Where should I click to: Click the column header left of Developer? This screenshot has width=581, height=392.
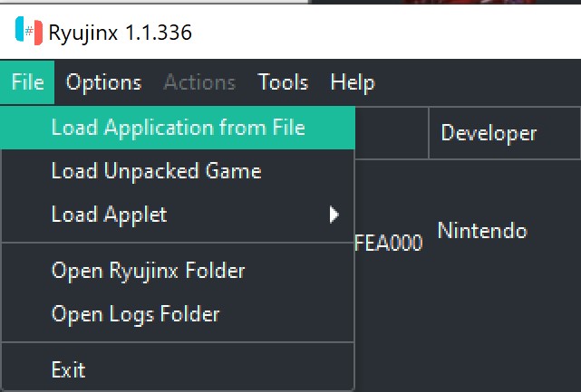(392, 133)
